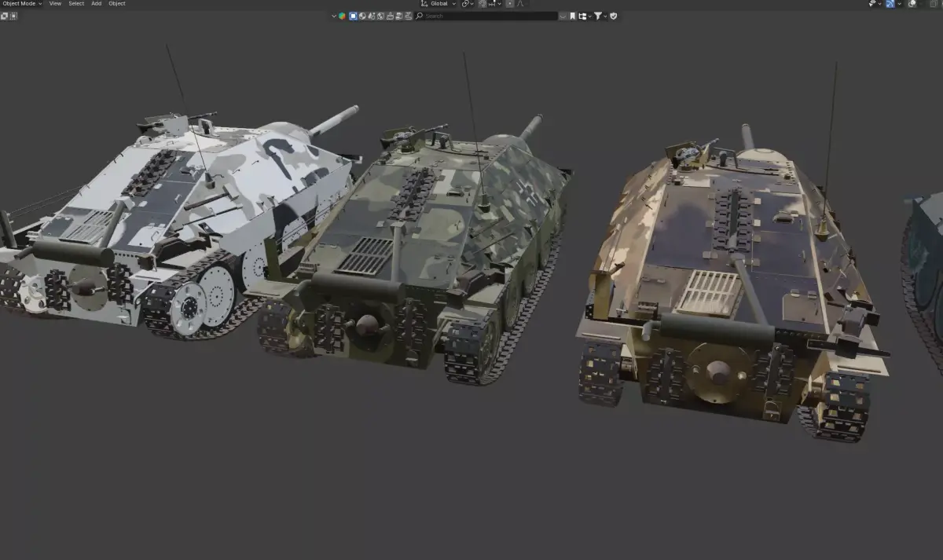Viewport: 943px width, 560px height.
Task: Open the overlays options dropdown arrow
Action: click(x=899, y=3)
